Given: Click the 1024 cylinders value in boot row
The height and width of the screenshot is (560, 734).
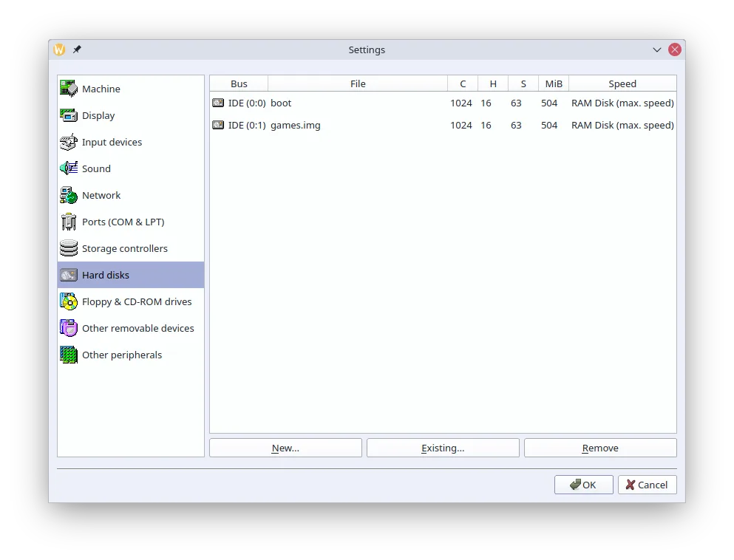Looking at the screenshot, I should click(461, 103).
